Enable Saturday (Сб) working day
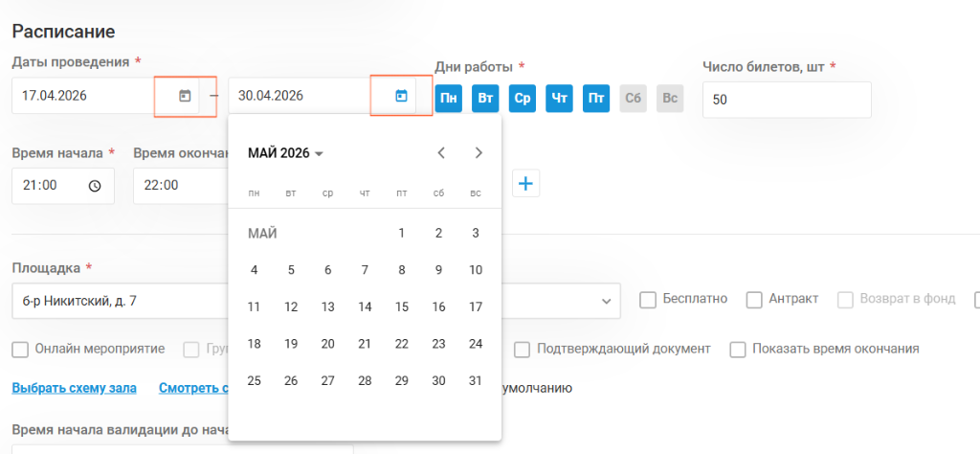The image size is (980, 454). [x=634, y=99]
